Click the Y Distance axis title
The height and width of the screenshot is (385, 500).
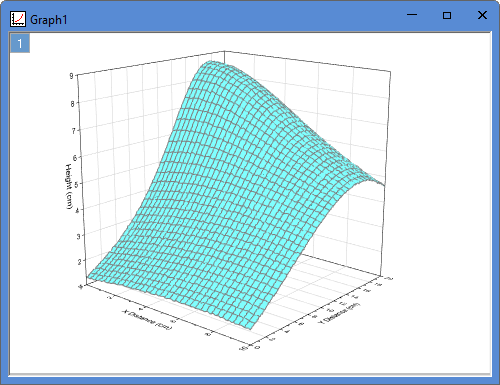click(339, 313)
